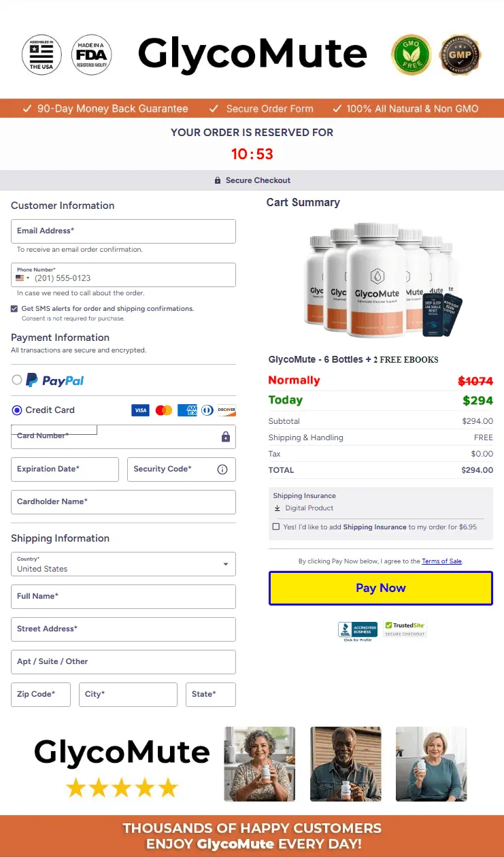Select PayPal as the payment method
This screenshot has width=504, height=858.
pos(16,381)
